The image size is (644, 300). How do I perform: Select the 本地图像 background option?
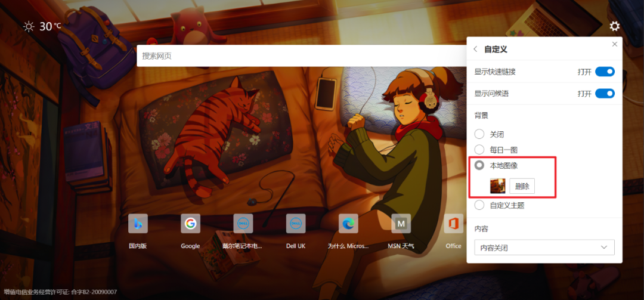(479, 165)
